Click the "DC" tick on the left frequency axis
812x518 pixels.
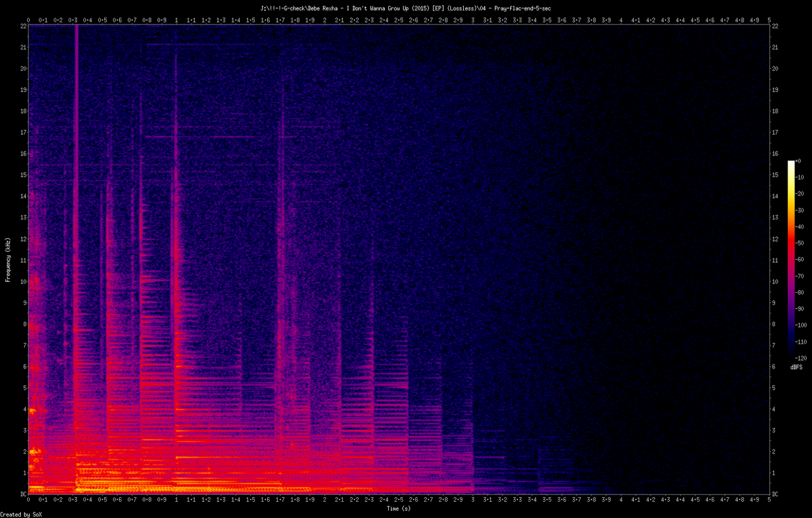pyautogui.click(x=23, y=494)
